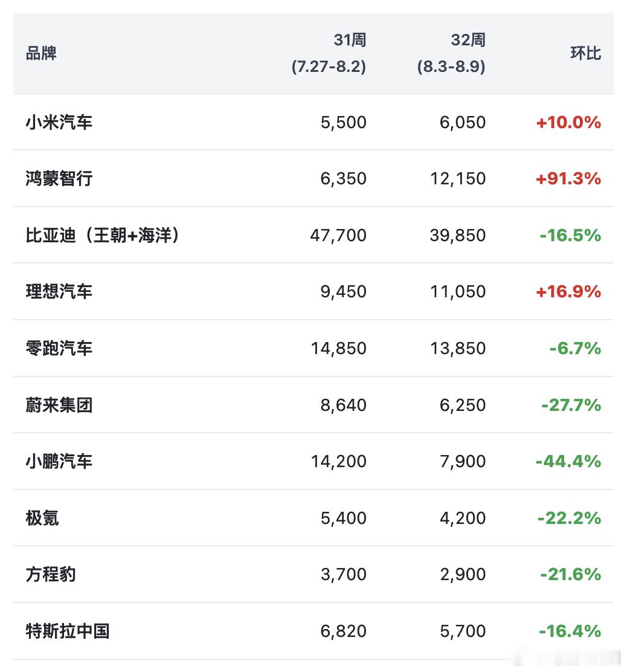
Task: Select 鸿蒙智行 week 31 value 6,350
Action: click(x=344, y=179)
